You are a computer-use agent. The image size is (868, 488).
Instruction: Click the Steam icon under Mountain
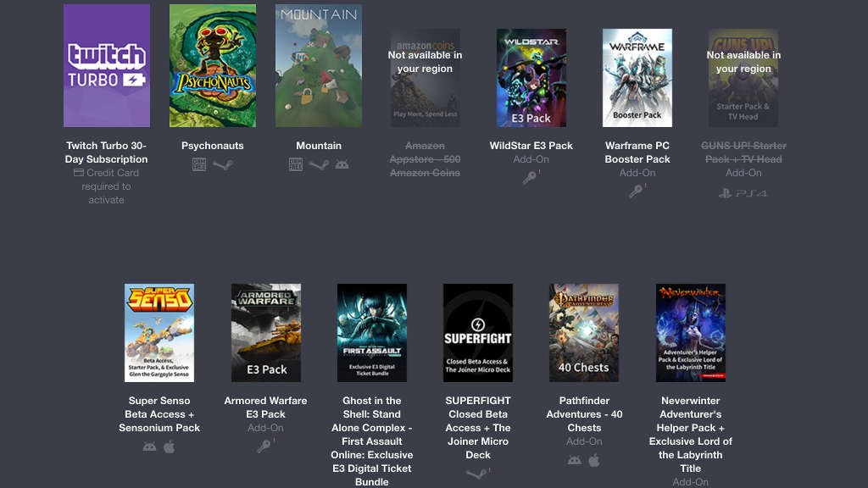click(319, 164)
